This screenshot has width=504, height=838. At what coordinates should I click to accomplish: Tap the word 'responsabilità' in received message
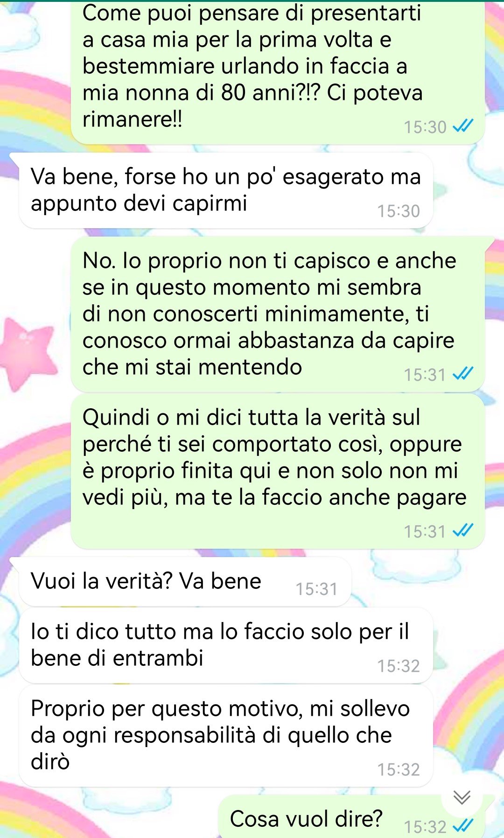click(x=185, y=736)
